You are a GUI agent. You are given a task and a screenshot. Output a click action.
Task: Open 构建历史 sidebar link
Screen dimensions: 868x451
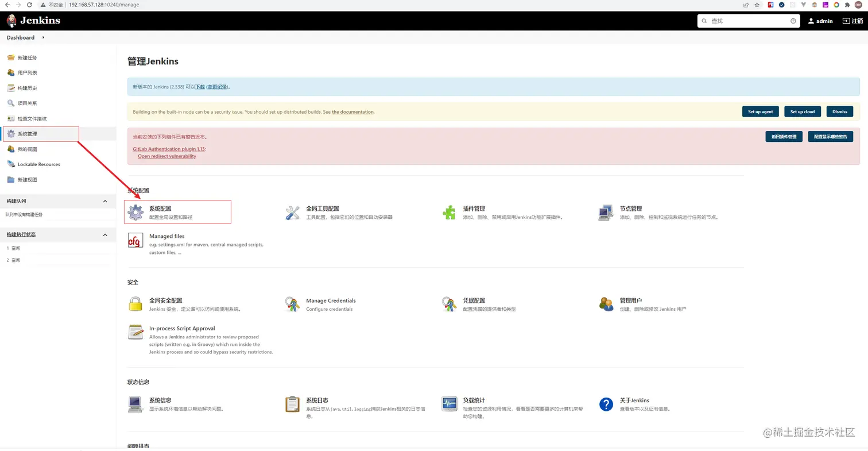[x=27, y=88]
